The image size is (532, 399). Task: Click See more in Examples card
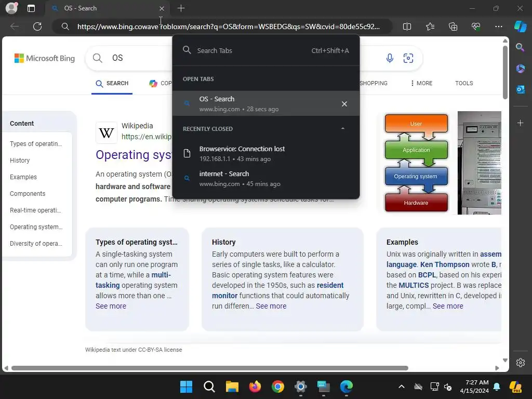448,306
